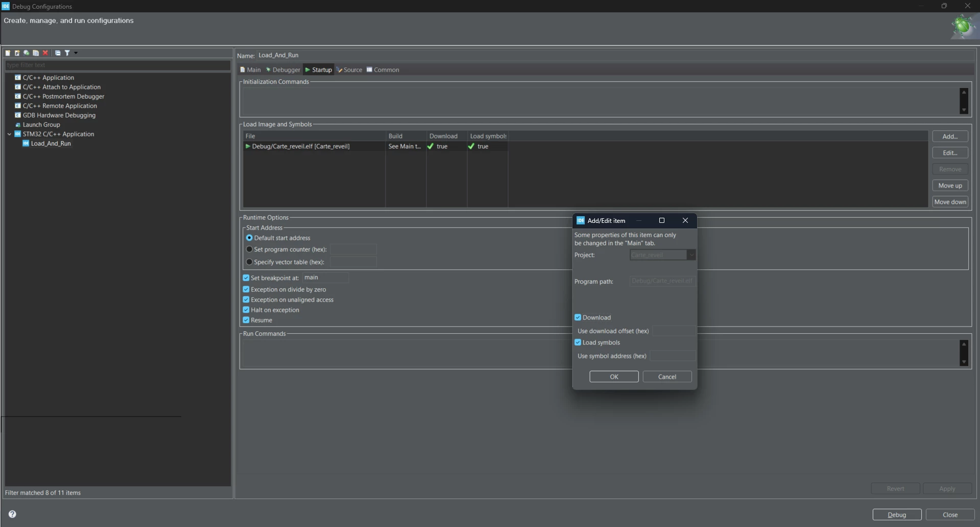This screenshot has width=980, height=527.
Task: Click the New launch configuration icon
Action: [8, 53]
